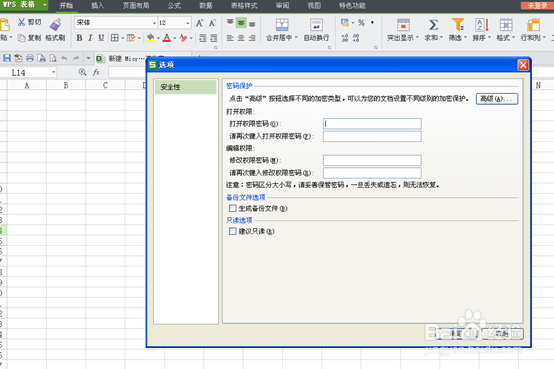
Task: Click the export to PDF icon
Action: tap(18, 58)
